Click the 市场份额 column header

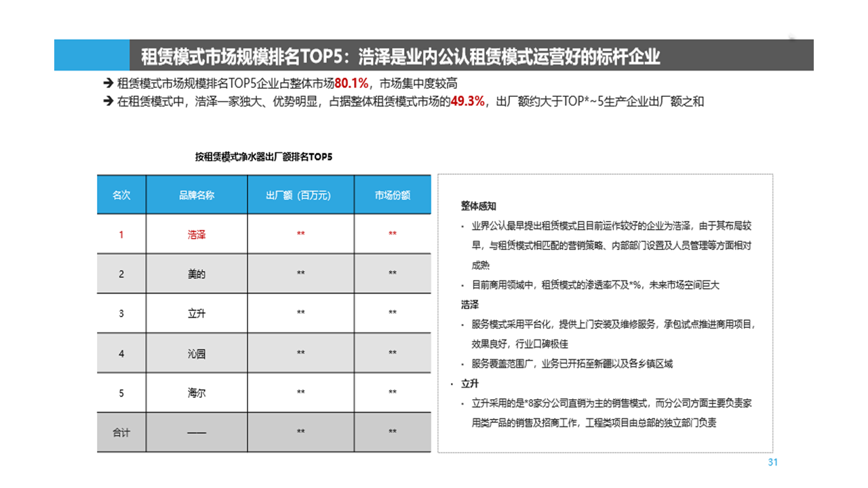click(x=393, y=195)
